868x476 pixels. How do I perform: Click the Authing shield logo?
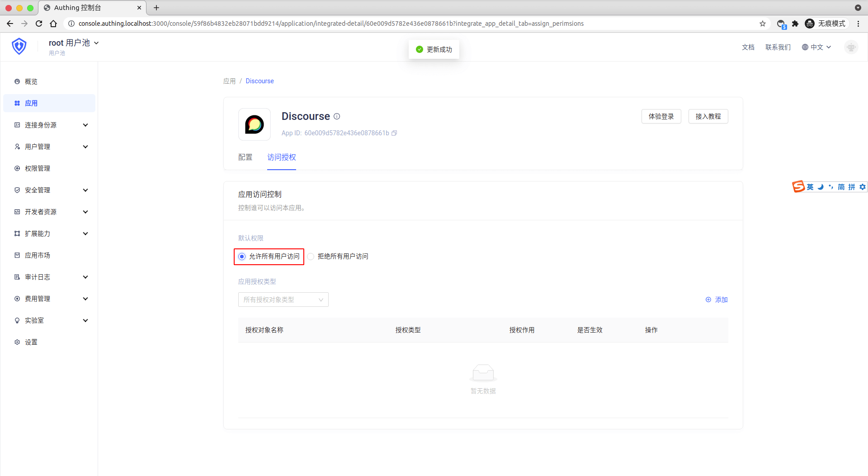(x=19, y=46)
